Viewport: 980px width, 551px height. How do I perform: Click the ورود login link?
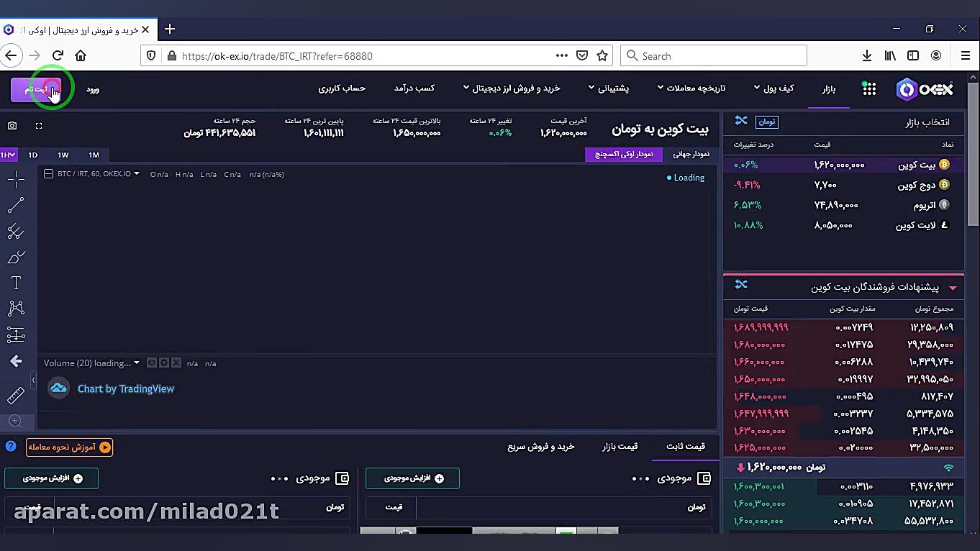click(93, 89)
